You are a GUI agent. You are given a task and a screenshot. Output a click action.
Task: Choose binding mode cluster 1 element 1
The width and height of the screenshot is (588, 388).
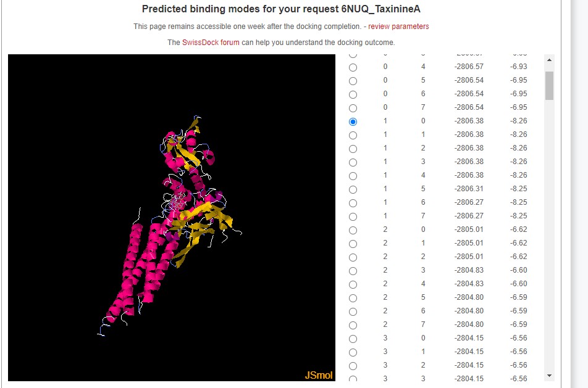[353, 135]
